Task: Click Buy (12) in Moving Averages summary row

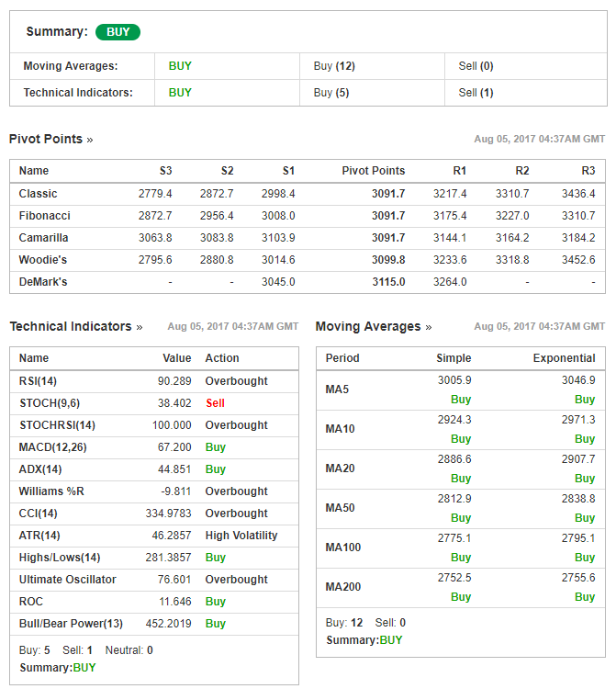Action: pos(334,66)
